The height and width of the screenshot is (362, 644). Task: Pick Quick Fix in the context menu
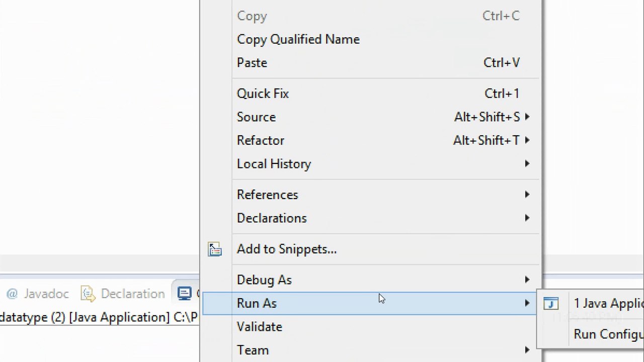pyautogui.click(x=263, y=94)
